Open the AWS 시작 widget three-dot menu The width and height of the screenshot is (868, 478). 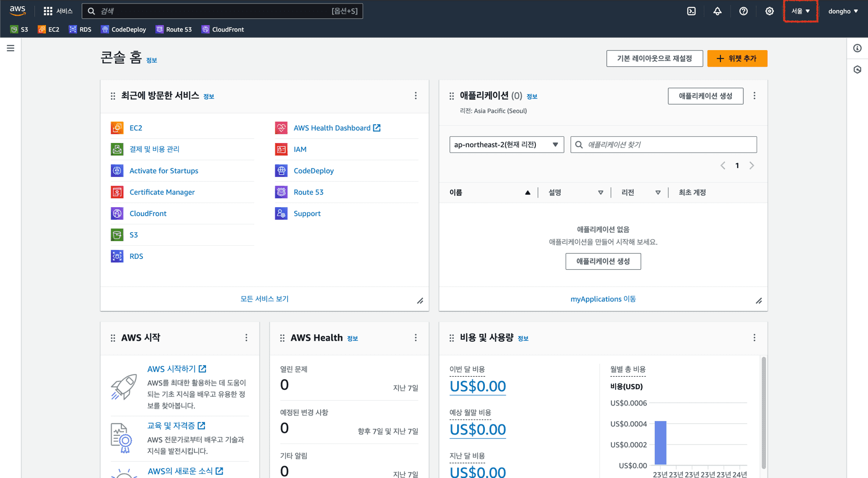[246, 338]
